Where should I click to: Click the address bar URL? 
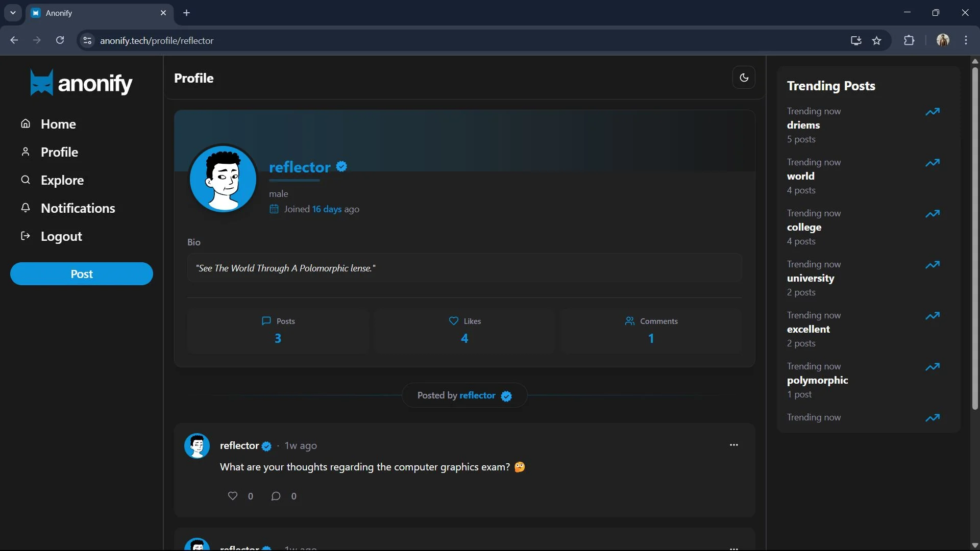point(157,40)
